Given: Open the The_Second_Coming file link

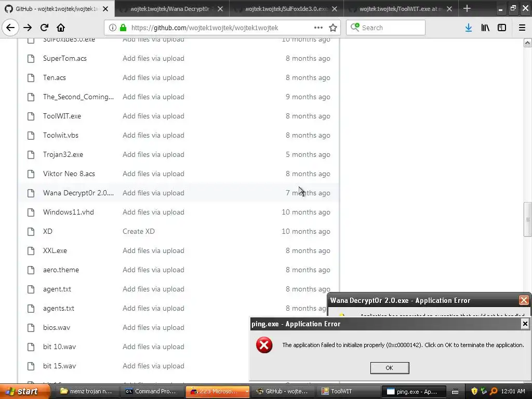Looking at the screenshot, I should [x=78, y=97].
